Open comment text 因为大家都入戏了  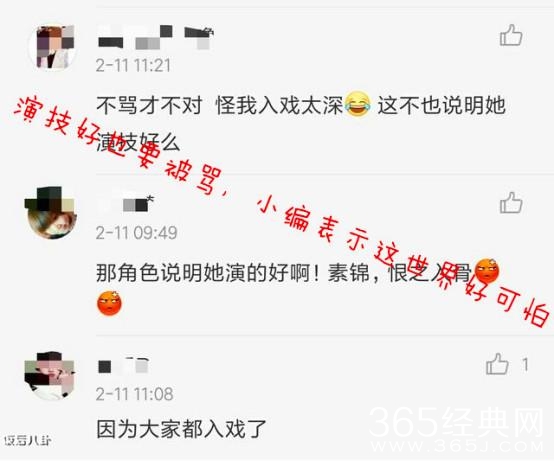181,429
